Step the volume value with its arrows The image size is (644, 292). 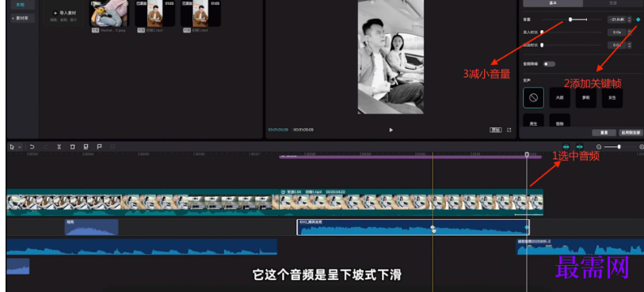(629, 20)
